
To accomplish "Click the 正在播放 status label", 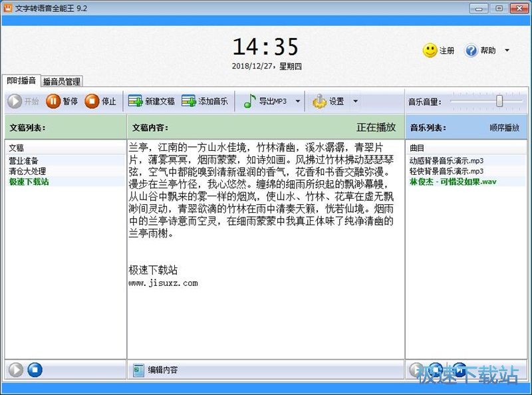I will (376, 127).
